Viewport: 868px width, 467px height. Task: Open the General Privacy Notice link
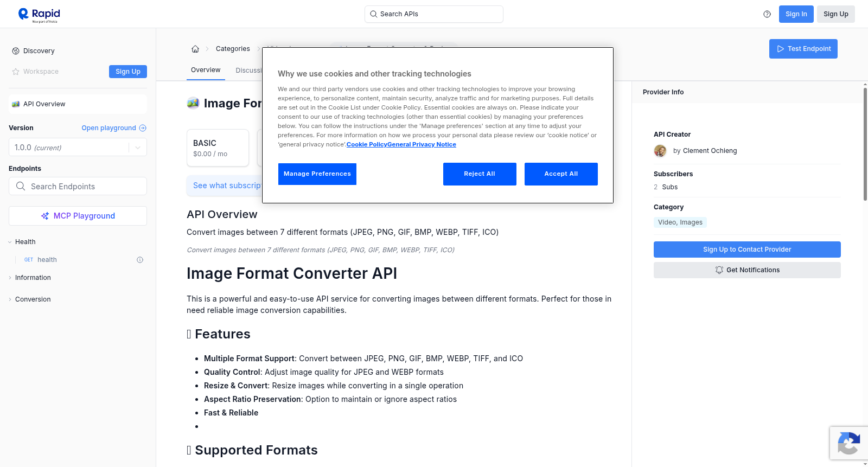tap(422, 144)
